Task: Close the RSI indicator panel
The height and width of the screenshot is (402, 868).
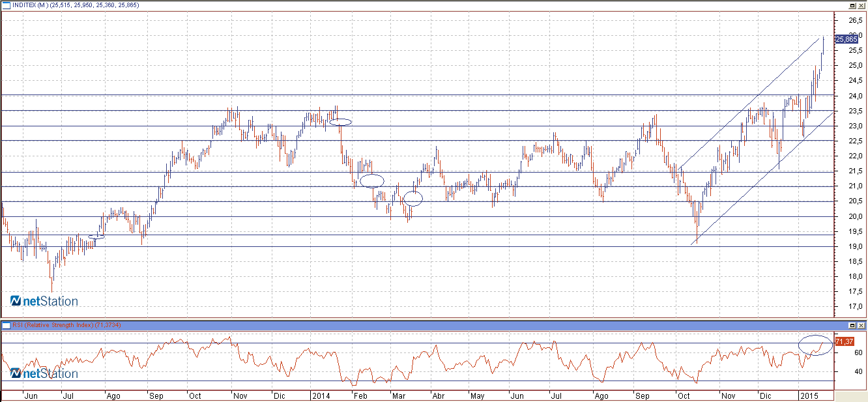Action: (861, 324)
